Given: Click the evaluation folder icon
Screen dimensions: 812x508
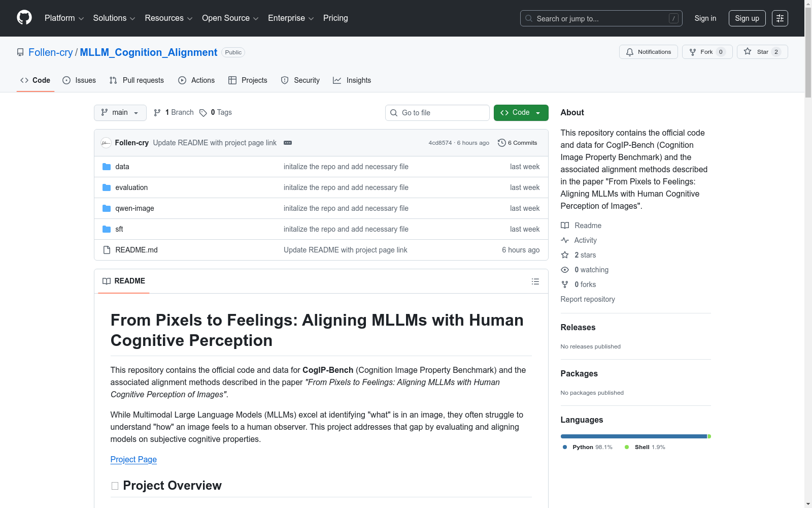Looking at the screenshot, I should tap(107, 187).
